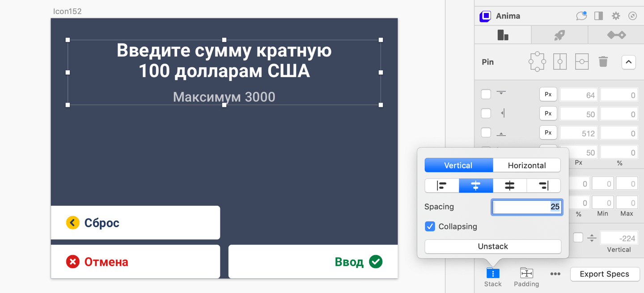Delete pins with the trash icon
644x293 pixels.
pos(603,62)
